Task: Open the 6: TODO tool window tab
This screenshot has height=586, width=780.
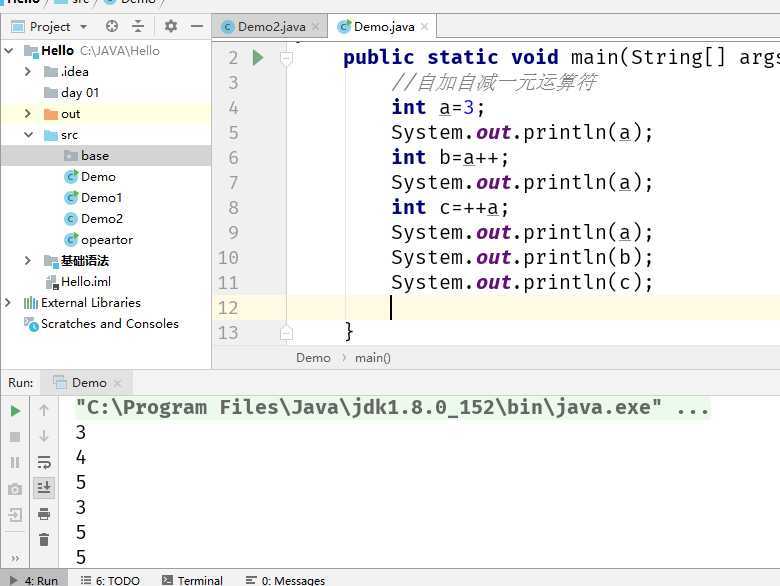Action: pos(110,581)
